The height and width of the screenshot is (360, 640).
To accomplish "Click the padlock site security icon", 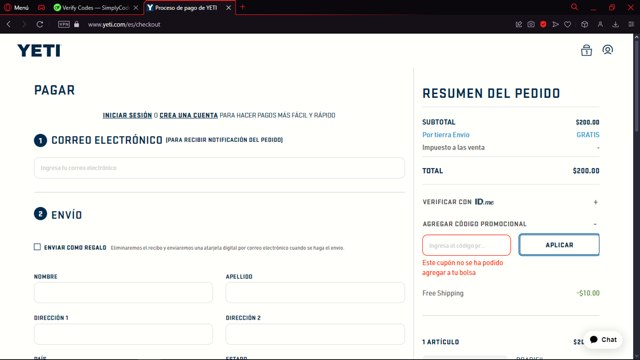I will [x=76, y=24].
